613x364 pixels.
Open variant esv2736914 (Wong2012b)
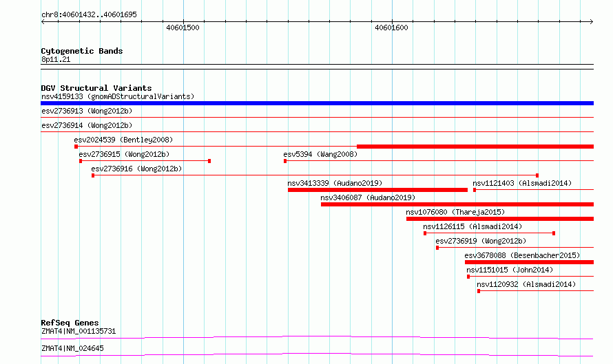[87, 125]
